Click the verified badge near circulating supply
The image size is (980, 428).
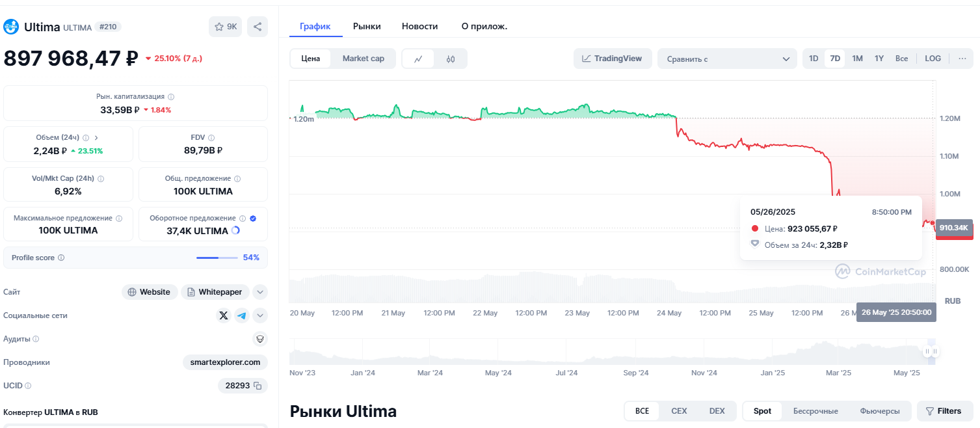tap(253, 219)
